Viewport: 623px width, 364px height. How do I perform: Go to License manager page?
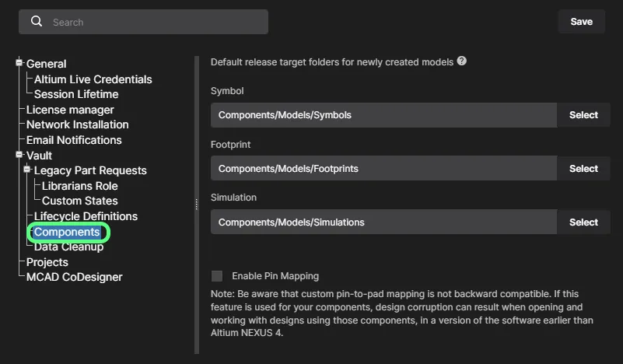pyautogui.click(x=70, y=110)
